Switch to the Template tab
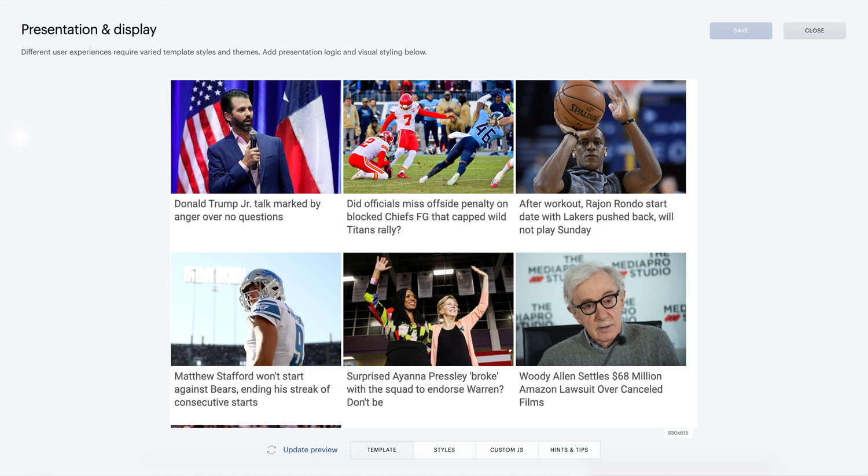Image resolution: width=868 pixels, height=476 pixels. pos(382,450)
